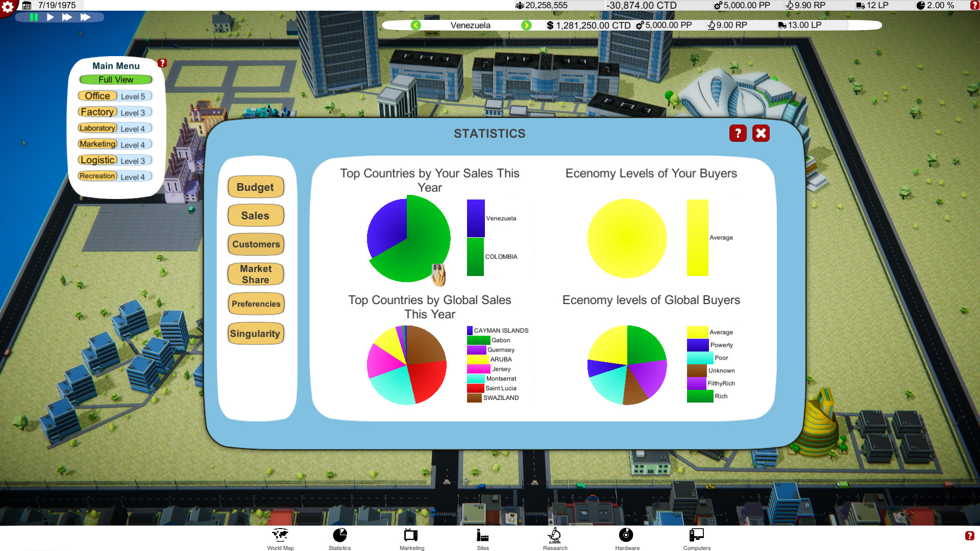
Task: Select the fastest game speed
Action: tap(86, 17)
